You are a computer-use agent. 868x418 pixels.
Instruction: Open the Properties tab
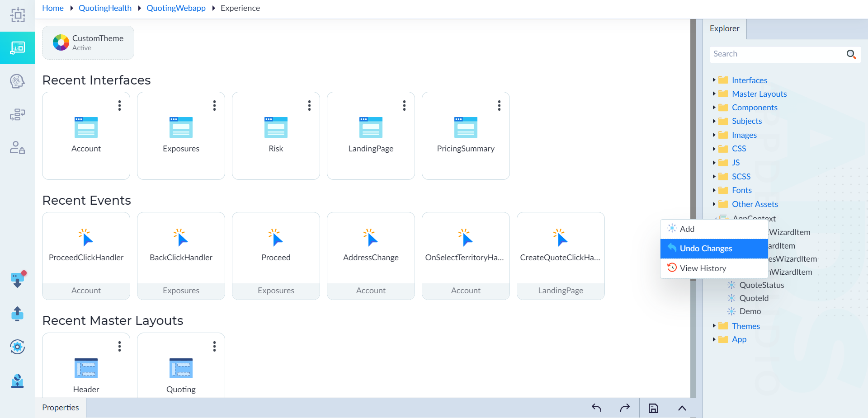tap(61, 408)
